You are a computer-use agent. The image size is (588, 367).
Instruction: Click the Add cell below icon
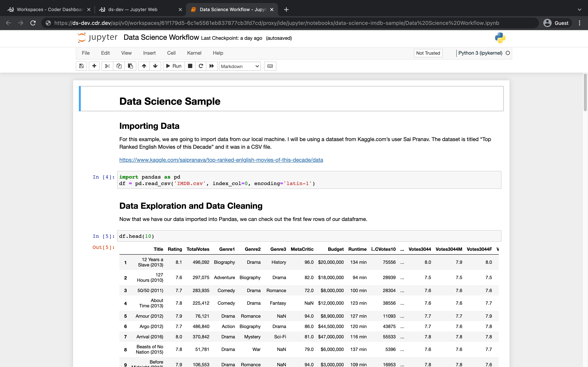[94, 66]
